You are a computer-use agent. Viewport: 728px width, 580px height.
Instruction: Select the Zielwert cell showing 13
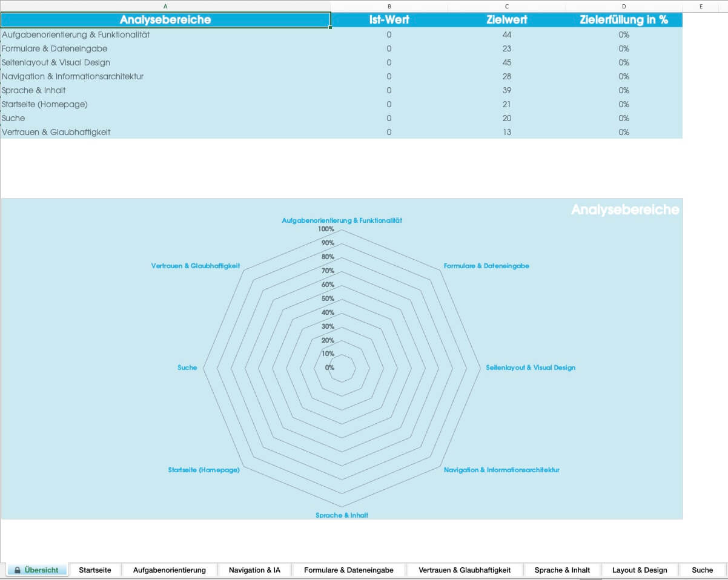[x=506, y=133]
